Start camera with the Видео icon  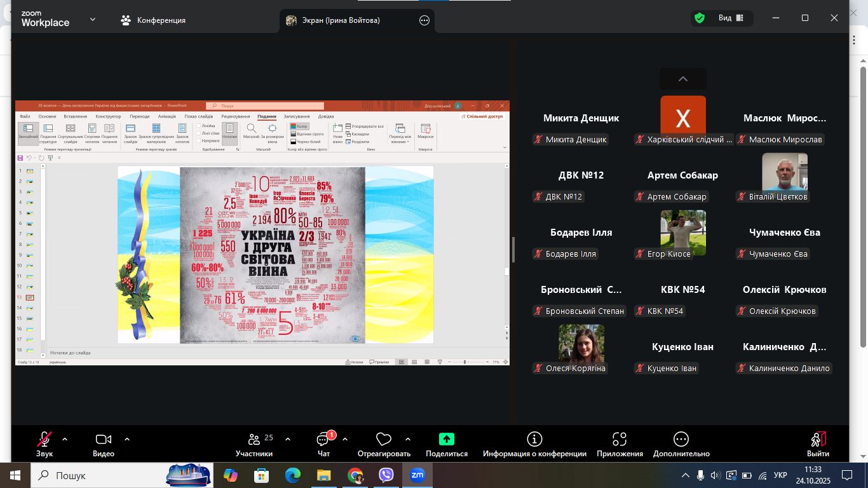103,440
